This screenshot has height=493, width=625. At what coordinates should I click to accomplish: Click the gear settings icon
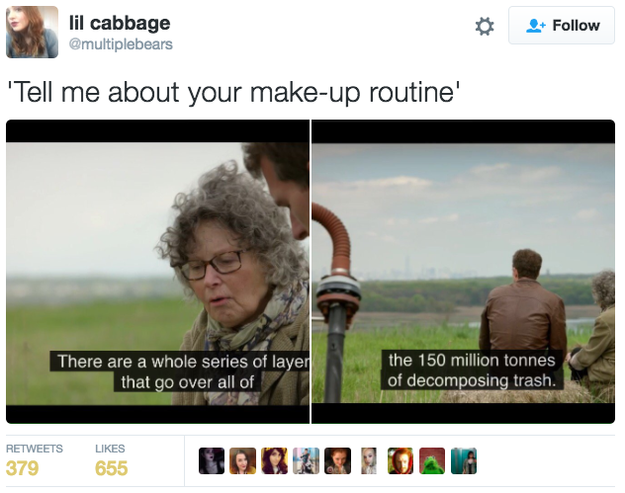[x=484, y=26]
